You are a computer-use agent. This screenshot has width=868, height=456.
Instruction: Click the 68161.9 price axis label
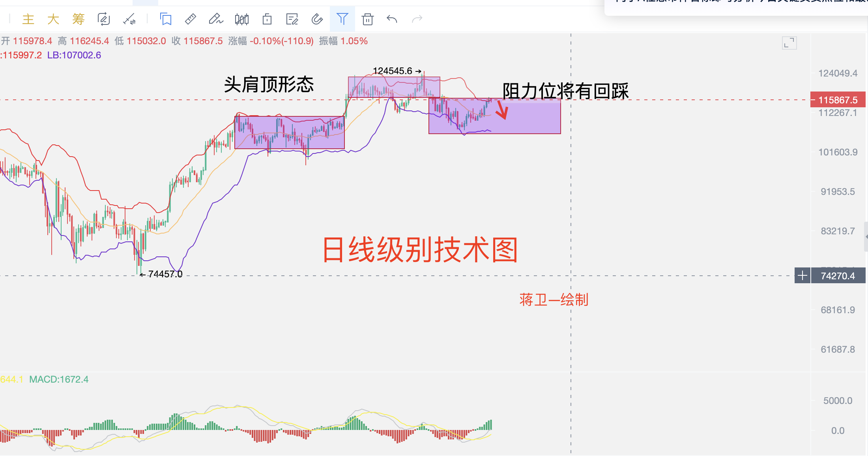pos(838,310)
